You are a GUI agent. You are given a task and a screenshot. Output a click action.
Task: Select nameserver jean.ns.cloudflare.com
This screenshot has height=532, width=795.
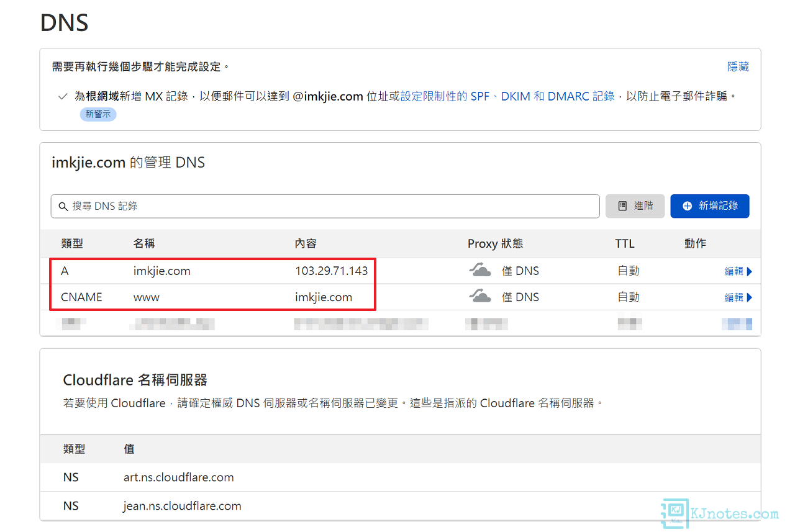point(183,506)
